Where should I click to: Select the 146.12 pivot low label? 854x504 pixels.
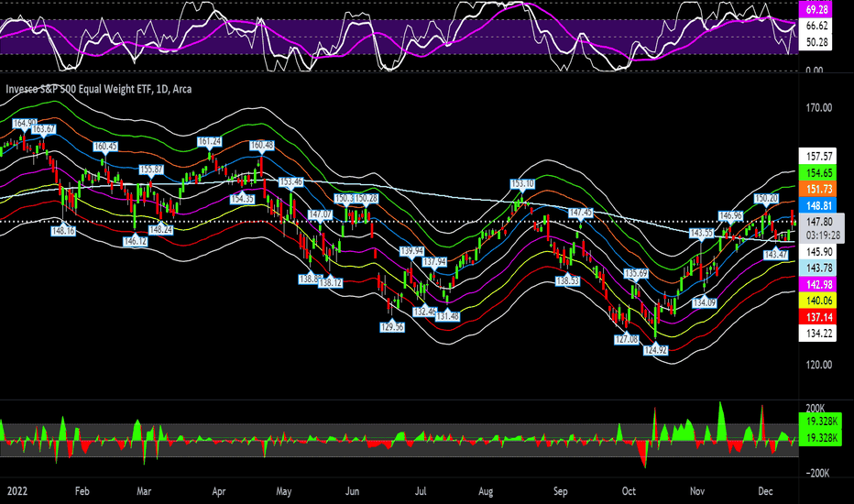click(135, 241)
